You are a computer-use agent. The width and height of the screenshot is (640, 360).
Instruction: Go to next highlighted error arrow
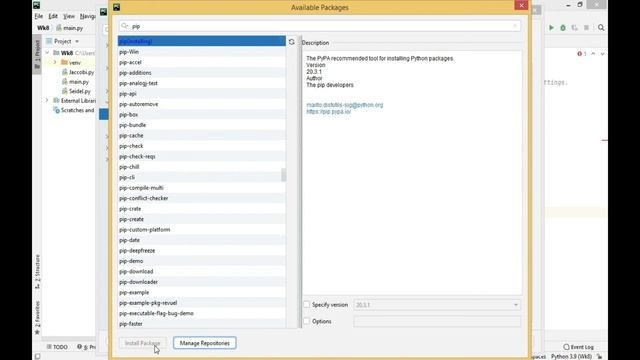coord(602,54)
